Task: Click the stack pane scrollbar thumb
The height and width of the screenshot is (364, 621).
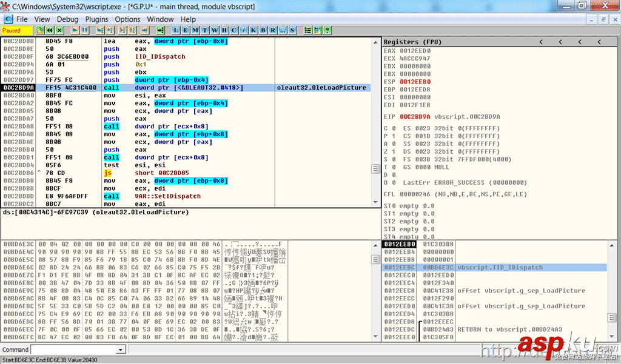Action: click(612, 318)
